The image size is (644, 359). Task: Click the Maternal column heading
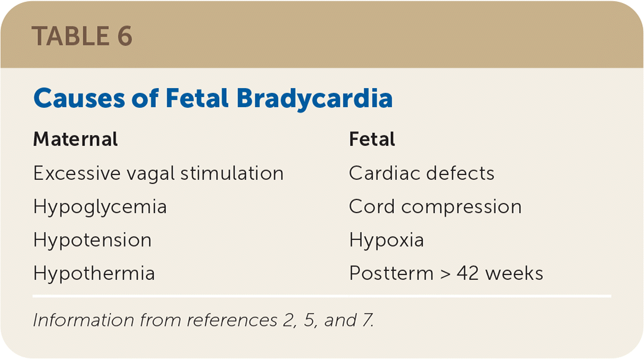click(x=76, y=139)
